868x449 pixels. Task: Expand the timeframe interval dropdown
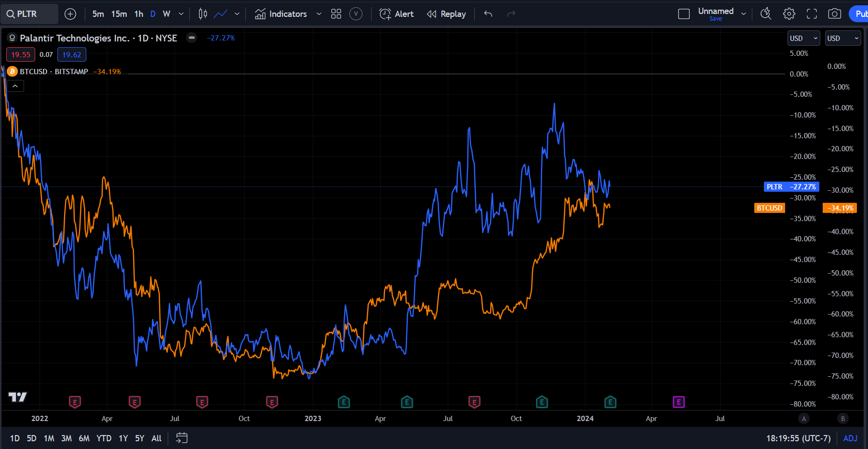pyautogui.click(x=181, y=14)
